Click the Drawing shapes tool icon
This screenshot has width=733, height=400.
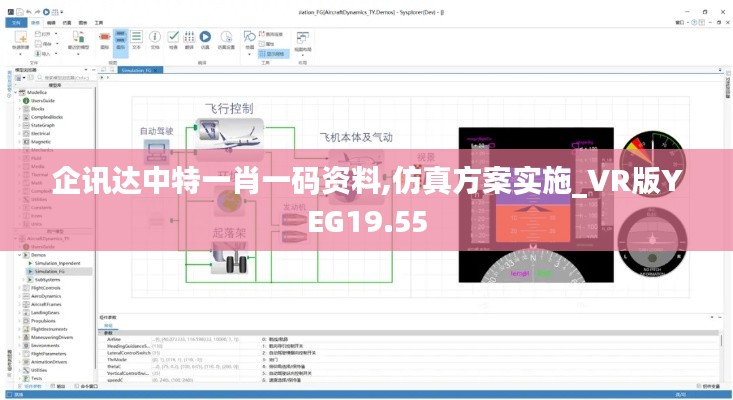click(x=250, y=37)
